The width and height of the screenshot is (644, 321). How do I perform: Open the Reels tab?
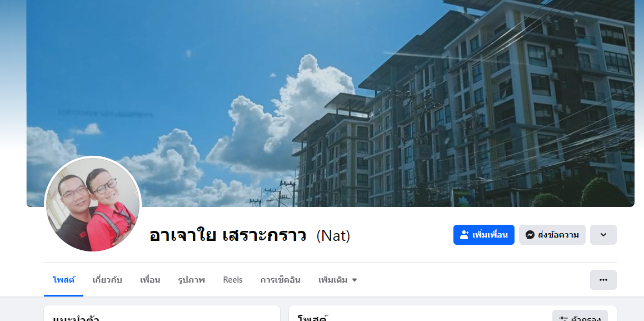[233, 280]
